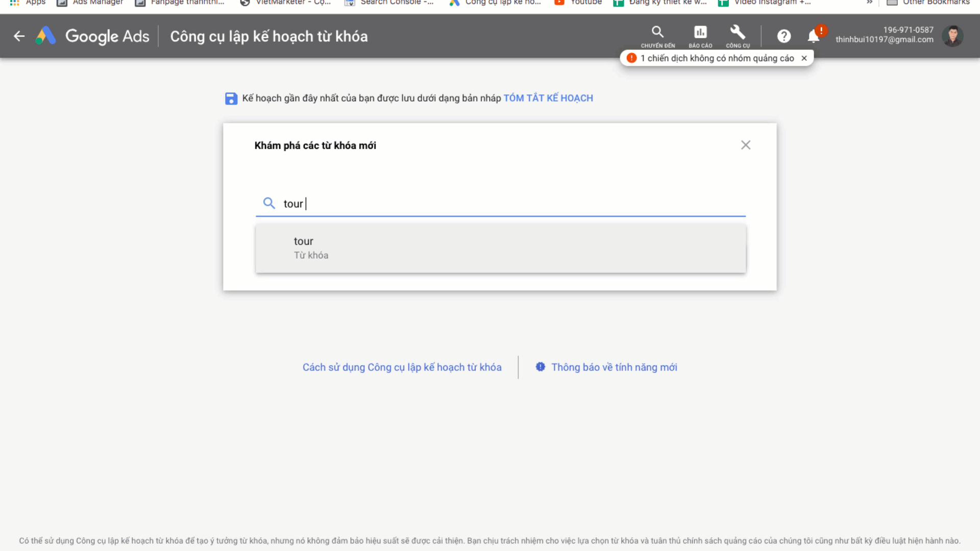This screenshot has height=551, width=980.
Task: Click the new features announcement badge icon
Action: (541, 367)
